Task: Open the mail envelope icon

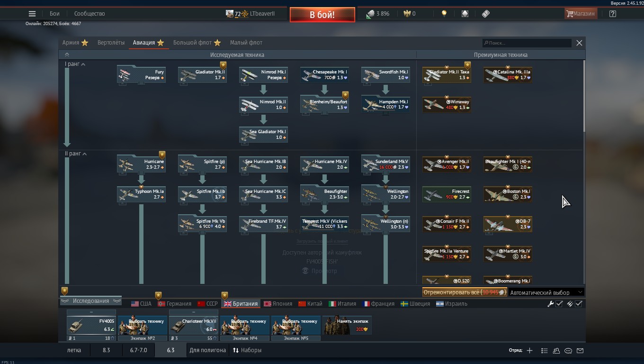Action: coord(580,351)
